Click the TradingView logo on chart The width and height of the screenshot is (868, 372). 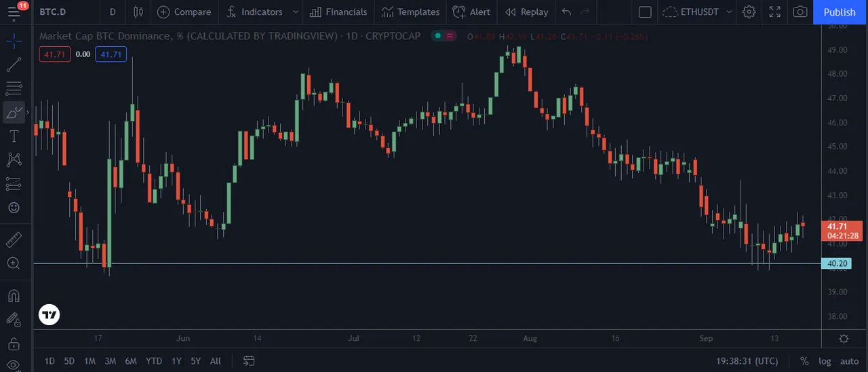50,314
